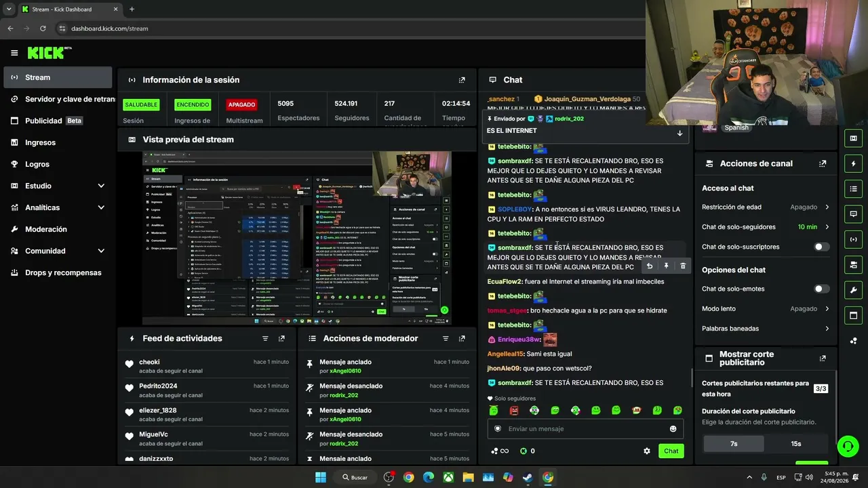Pop out the Mostrar corte publicitario panel
This screenshot has width=868, height=488.
[823, 359]
